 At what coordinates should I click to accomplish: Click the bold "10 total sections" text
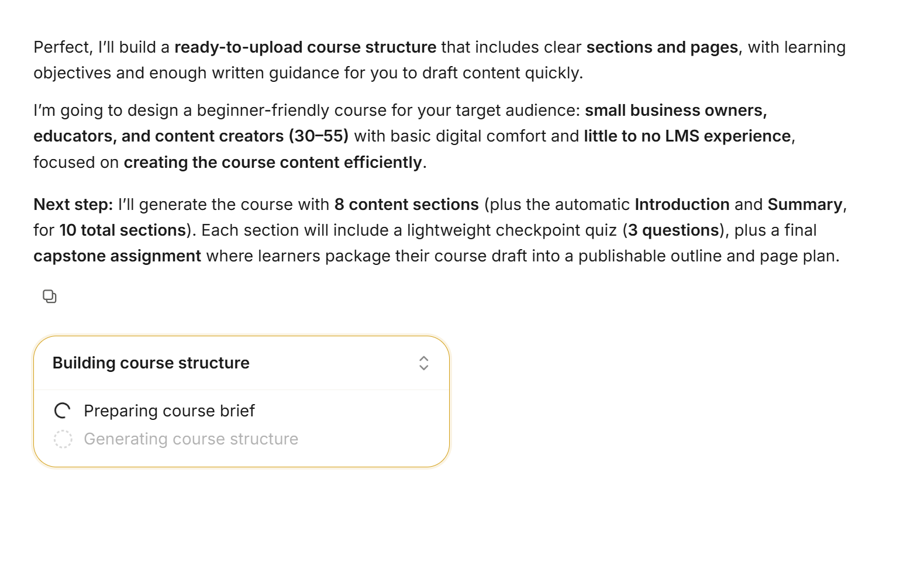[x=123, y=230]
